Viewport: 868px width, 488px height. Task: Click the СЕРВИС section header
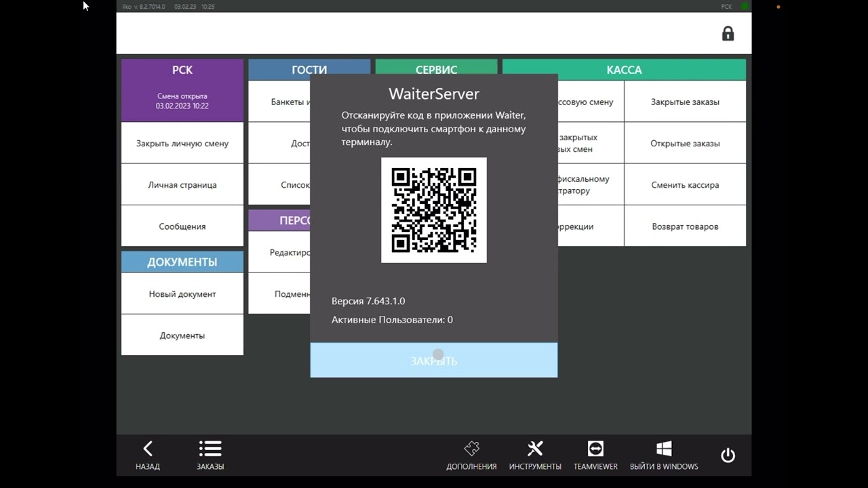436,69
